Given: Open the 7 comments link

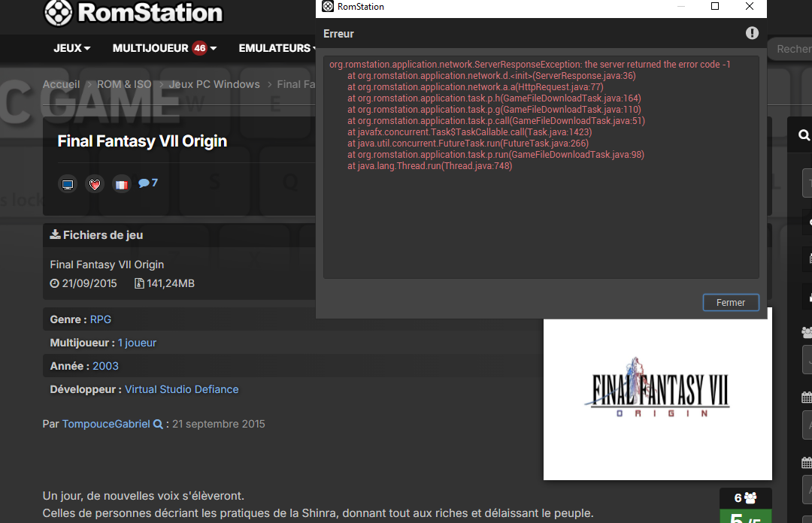Looking at the screenshot, I should tap(148, 183).
